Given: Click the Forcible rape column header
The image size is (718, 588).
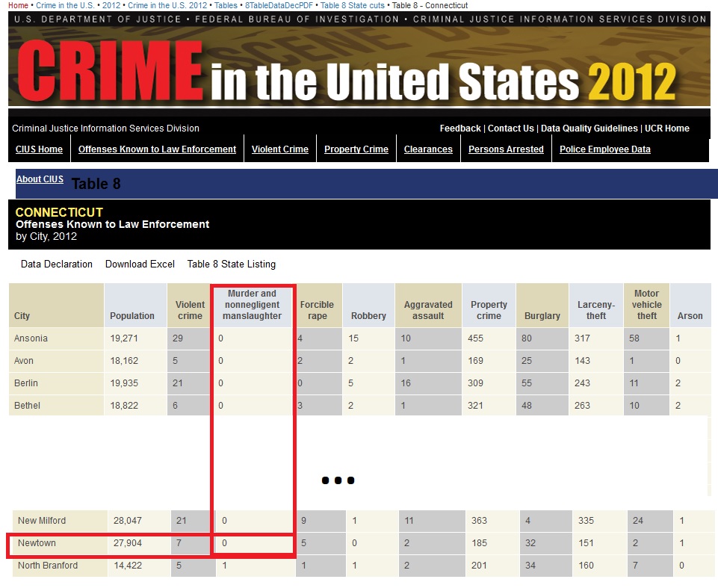Looking at the screenshot, I should [x=318, y=306].
